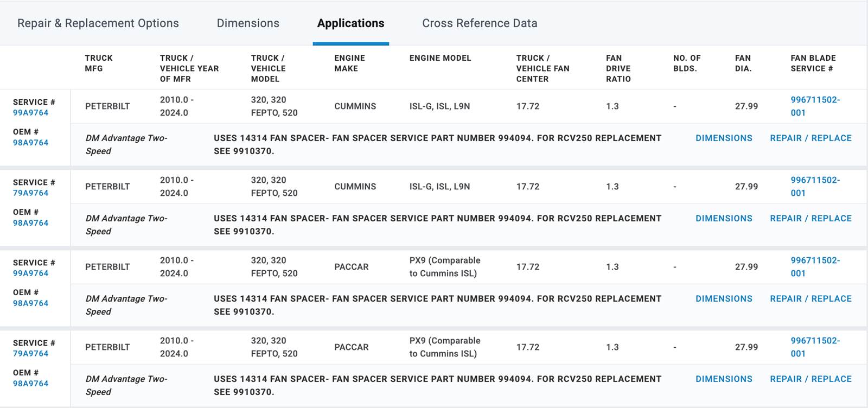This screenshot has height=408, width=868.
Task: Click fan spacer note under Cummins 79A9764
Action: 437,225
